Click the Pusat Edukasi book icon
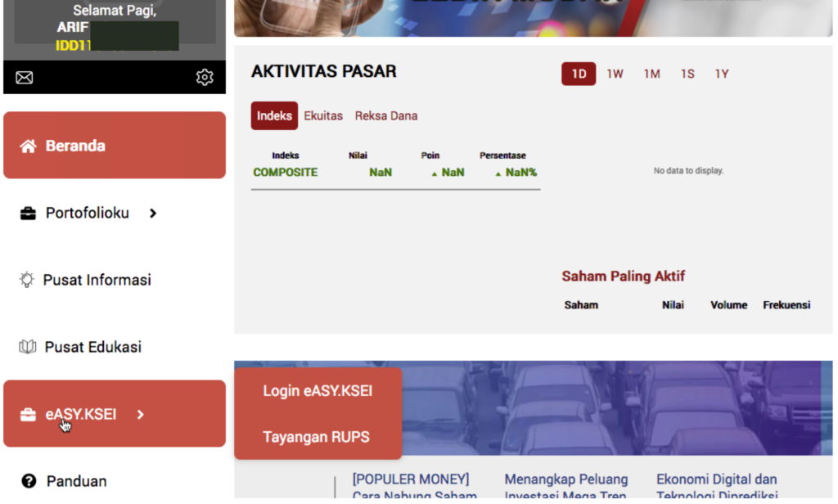Screen dimensions: 838x504 [x=28, y=347]
